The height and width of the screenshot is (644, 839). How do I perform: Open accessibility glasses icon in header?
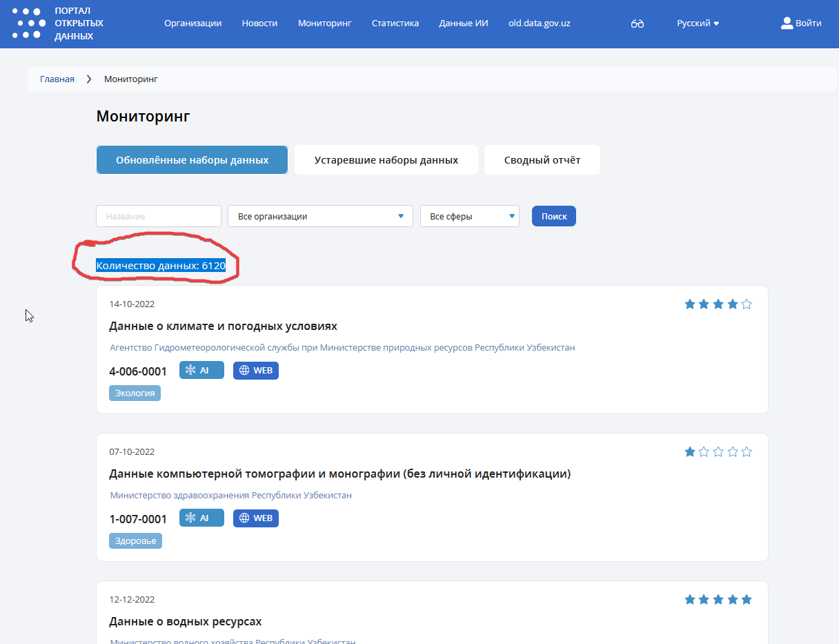coord(638,23)
